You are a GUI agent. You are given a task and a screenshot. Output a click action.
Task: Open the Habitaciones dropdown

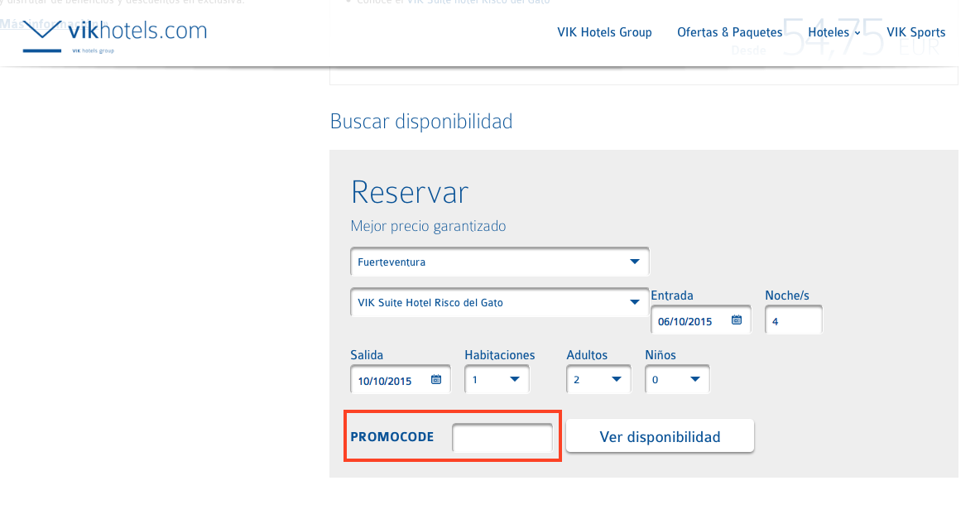(497, 380)
